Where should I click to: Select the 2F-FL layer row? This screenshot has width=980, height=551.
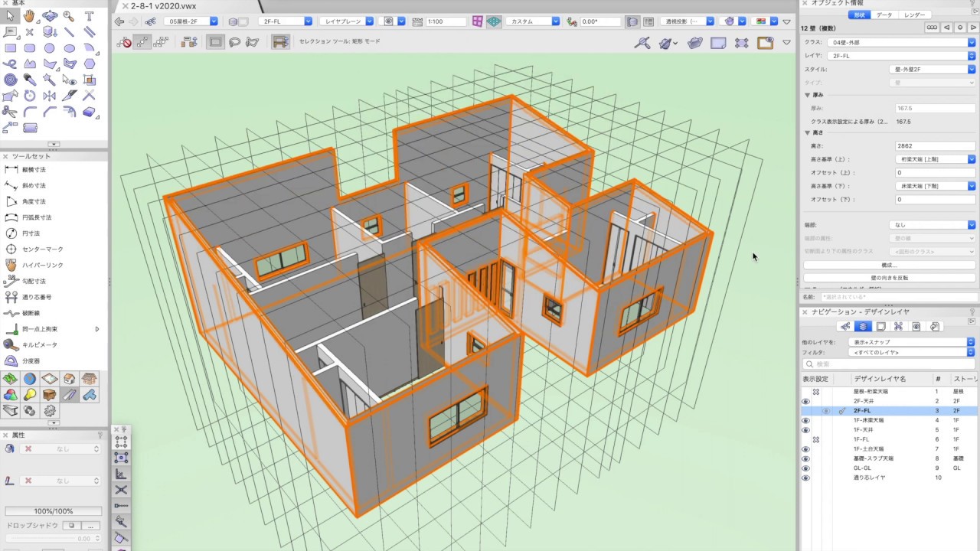(889, 411)
